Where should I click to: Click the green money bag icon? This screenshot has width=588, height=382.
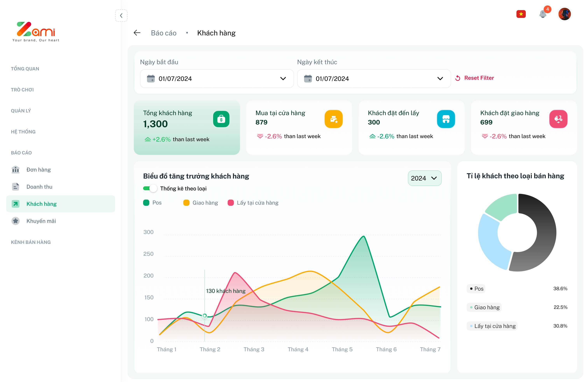tap(221, 119)
